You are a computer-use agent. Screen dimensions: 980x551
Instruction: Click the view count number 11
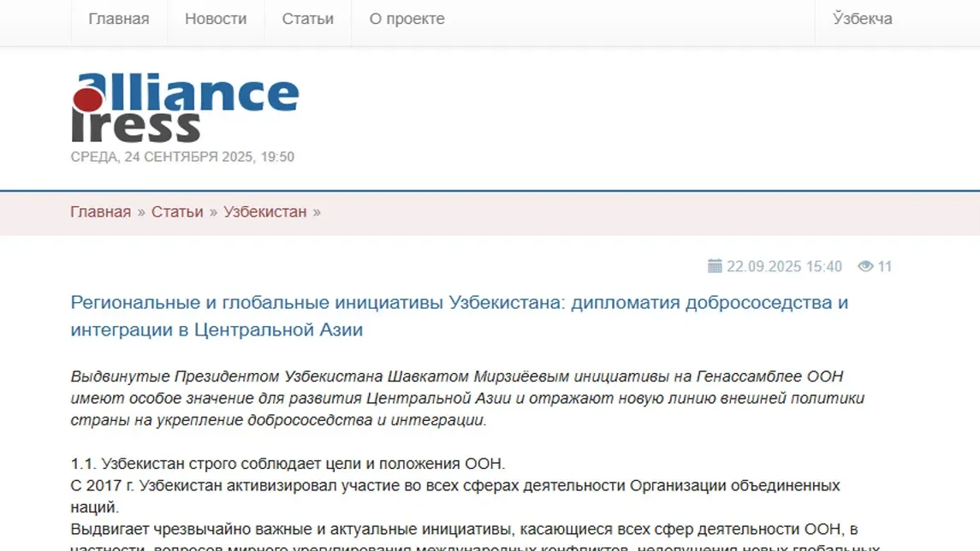pyautogui.click(x=885, y=266)
